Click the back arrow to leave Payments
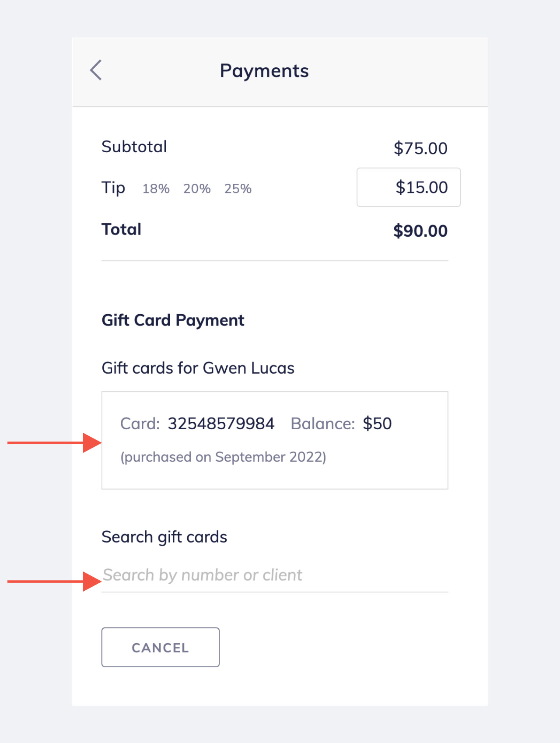Viewport: 560px width, 743px height. point(95,70)
